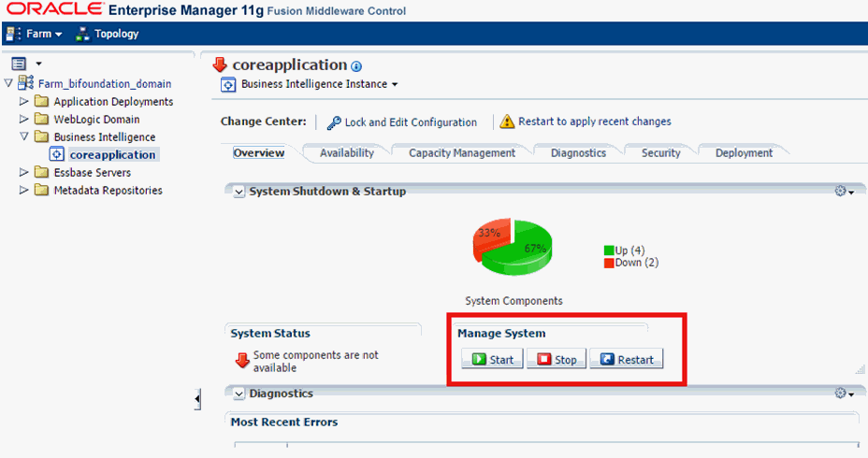Screen dimensions: 868x458
Task: Click the Business Intelligence folder icon
Action: (41, 136)
